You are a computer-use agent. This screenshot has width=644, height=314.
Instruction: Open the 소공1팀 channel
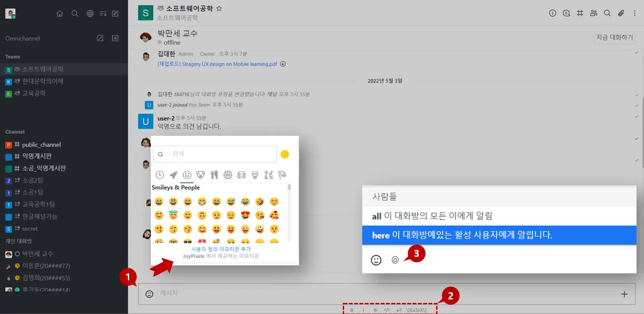(64, 192)
